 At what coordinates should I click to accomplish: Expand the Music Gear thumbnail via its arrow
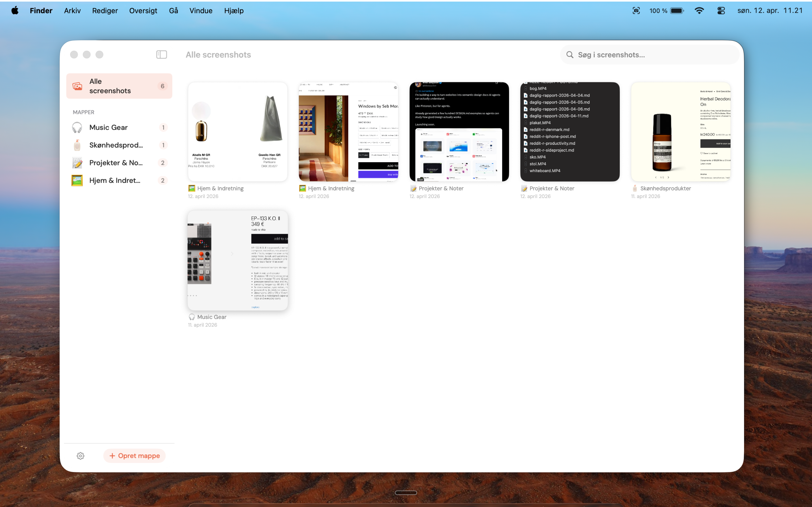click(232, 254)
